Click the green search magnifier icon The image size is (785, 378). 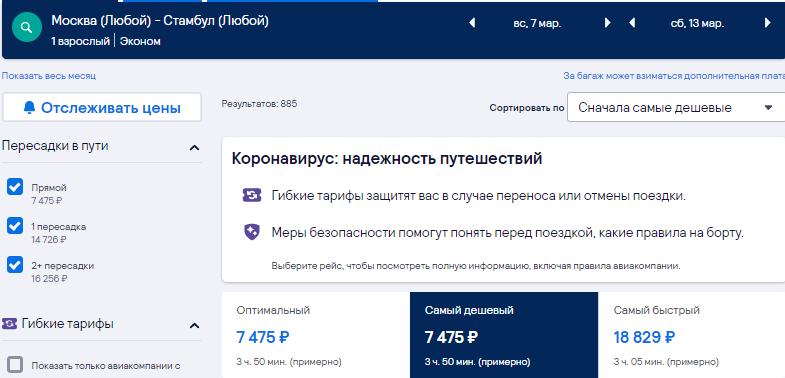27,28
